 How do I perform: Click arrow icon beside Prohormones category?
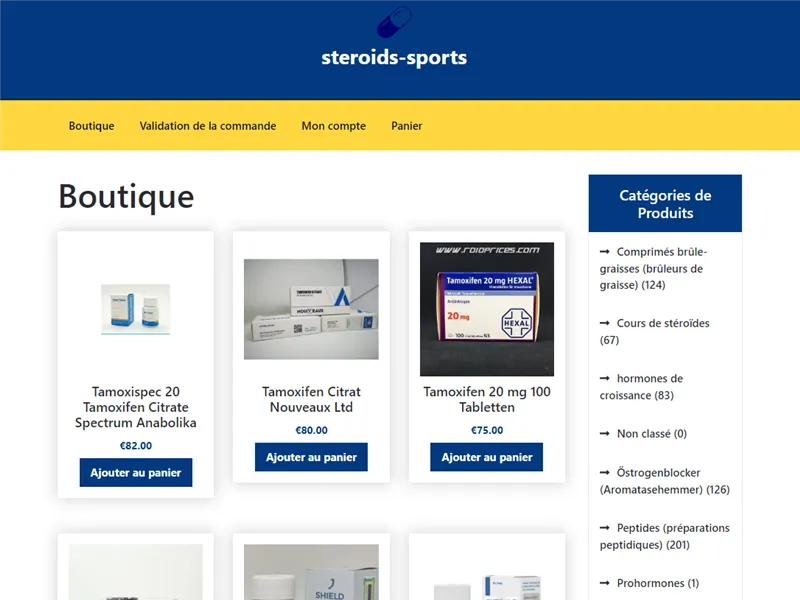[604, 582]
